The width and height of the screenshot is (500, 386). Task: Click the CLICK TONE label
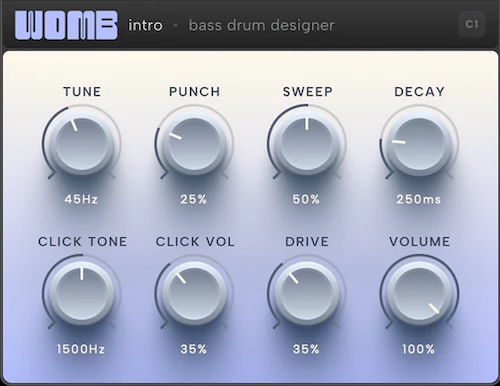pyautogui.click(x=83, y=242)
